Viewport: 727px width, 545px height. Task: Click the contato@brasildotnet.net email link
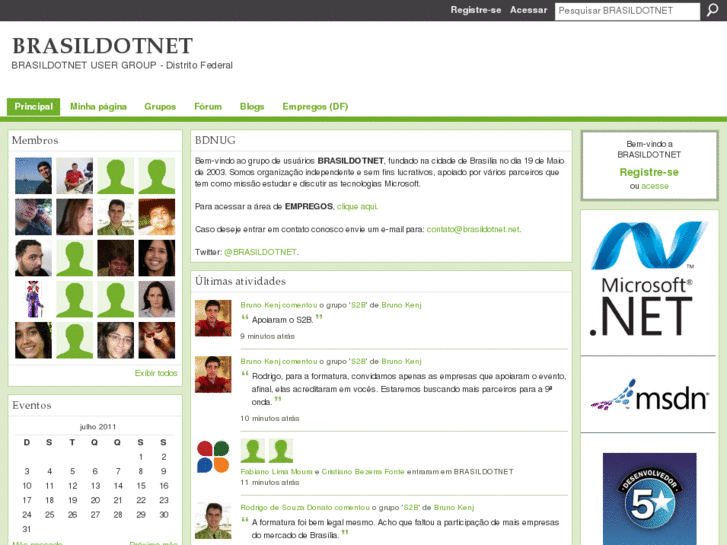click(x=472, y=229)
